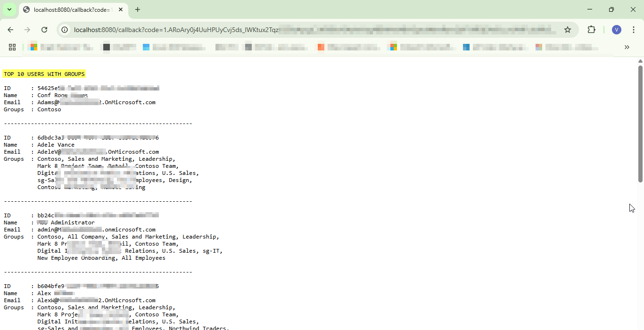Viewport: 644px width, 330px height.
Task: Open the Google-colored favicon bookmark
Action: pyautogui.click(x=33, y=47)
